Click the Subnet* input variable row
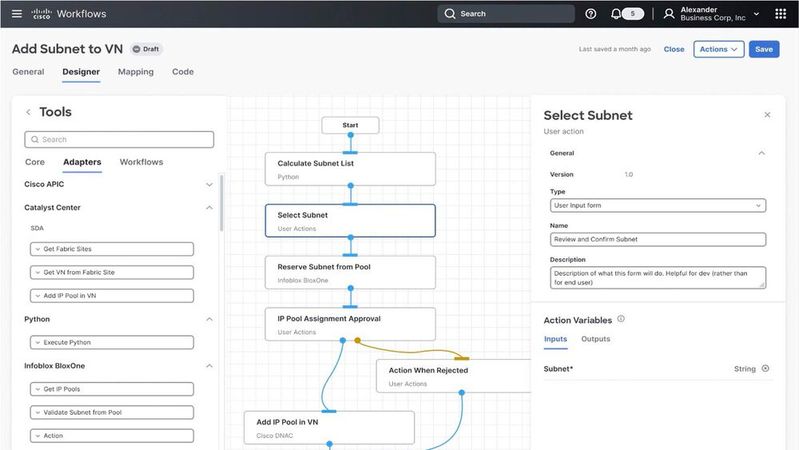Image resolution: width=799 pixels, height=450 pixels. [x=658, y=368]
